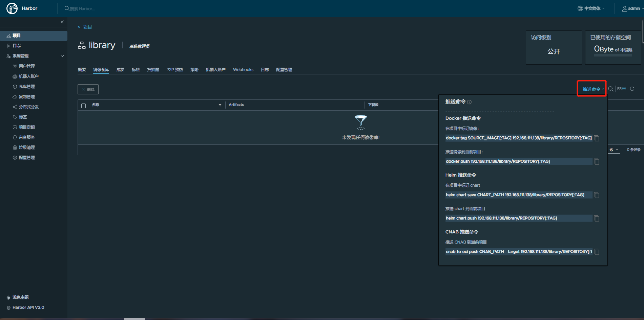Click the 名称 column filter icon

coord(220,105)
